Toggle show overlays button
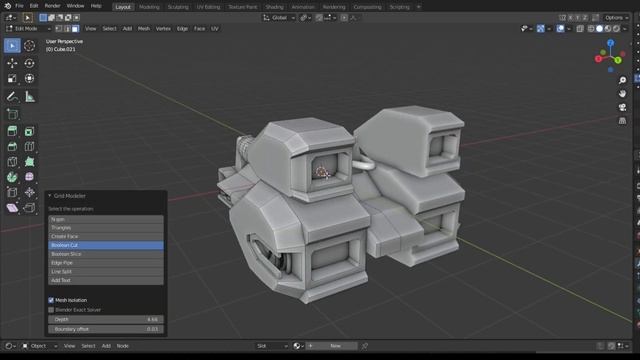The height and width of the screenshot is (360, 640). tap(560, 29)
